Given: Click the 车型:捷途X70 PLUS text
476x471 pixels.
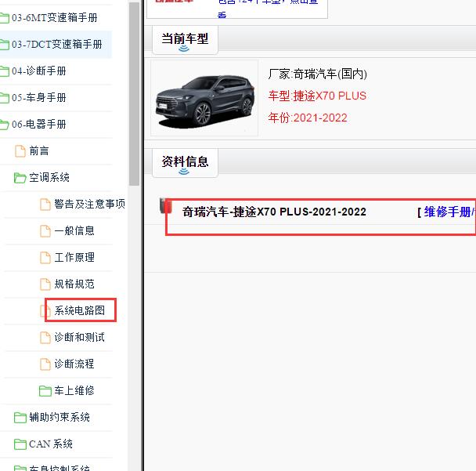Looking at the screenshot, I should point(317,96).
